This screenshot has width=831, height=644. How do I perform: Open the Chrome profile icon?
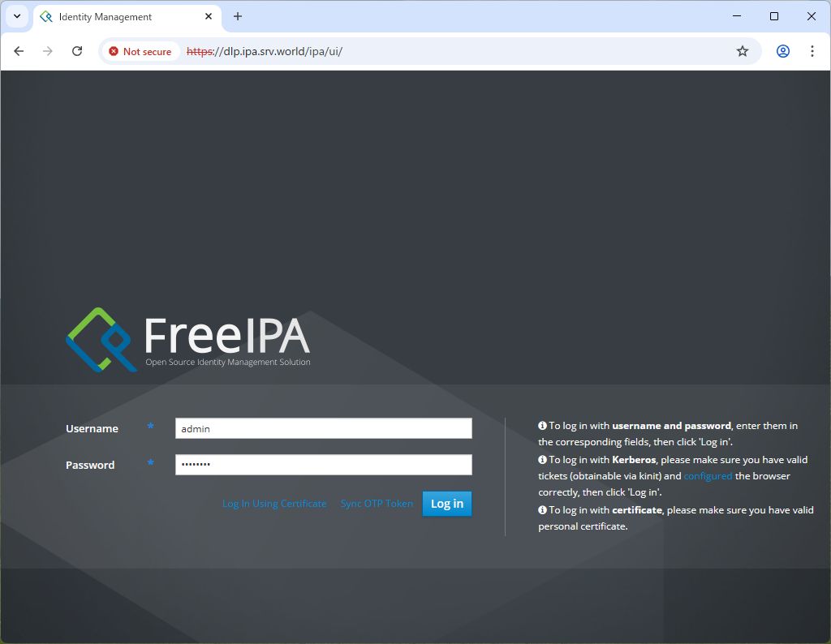point(783,51)
